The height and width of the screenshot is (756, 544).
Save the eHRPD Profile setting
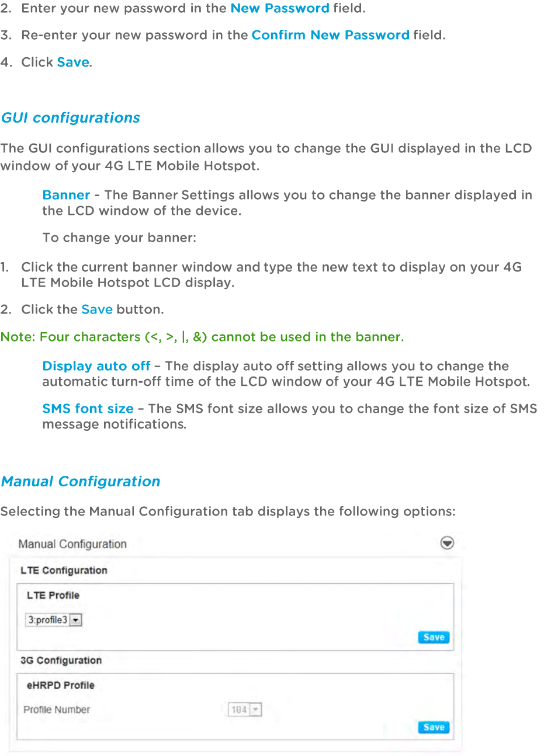click(x=434, y=727)
